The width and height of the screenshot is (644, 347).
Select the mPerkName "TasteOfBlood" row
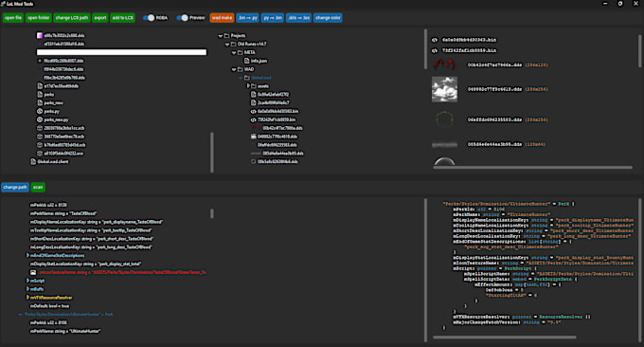pos(63,213)
